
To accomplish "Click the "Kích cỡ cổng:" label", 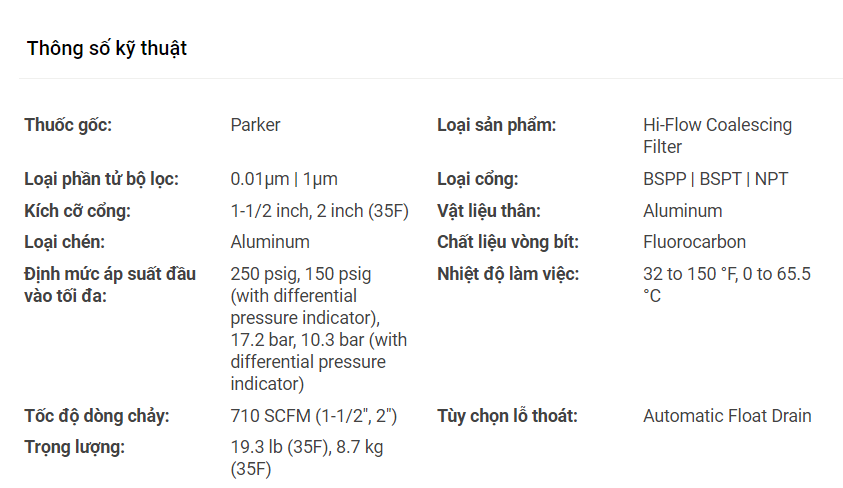I will (77, 211).
